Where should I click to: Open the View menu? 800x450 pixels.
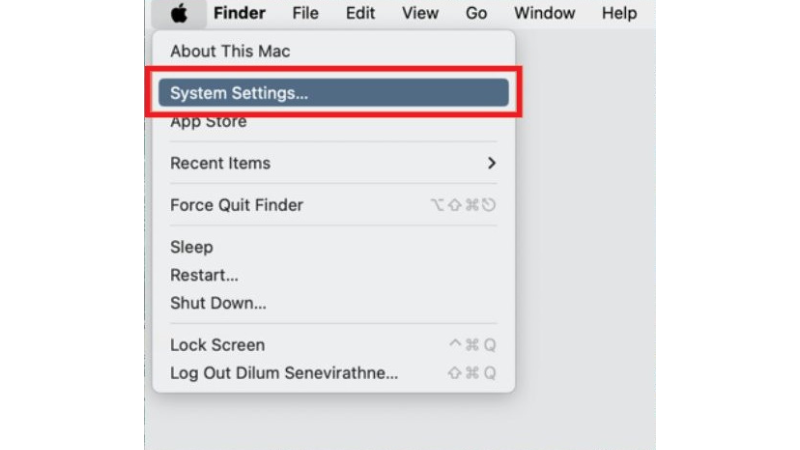[420, 13]
